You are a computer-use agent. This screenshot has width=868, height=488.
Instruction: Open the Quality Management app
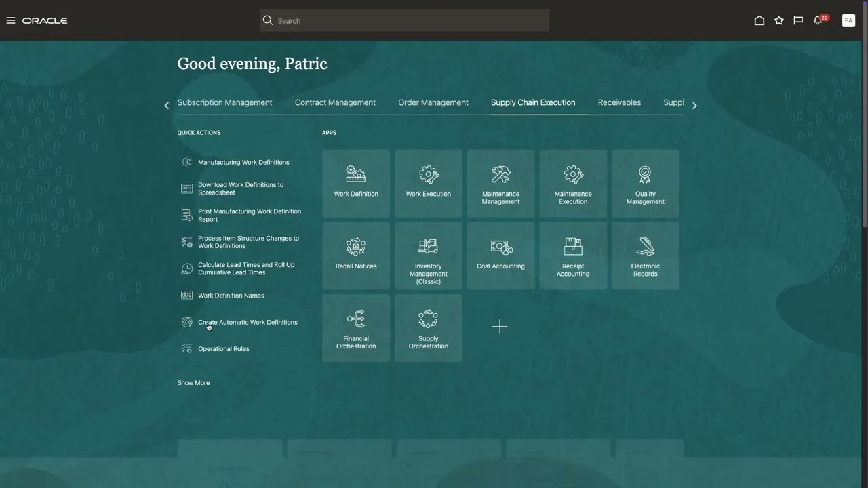(x=645, y=184)
